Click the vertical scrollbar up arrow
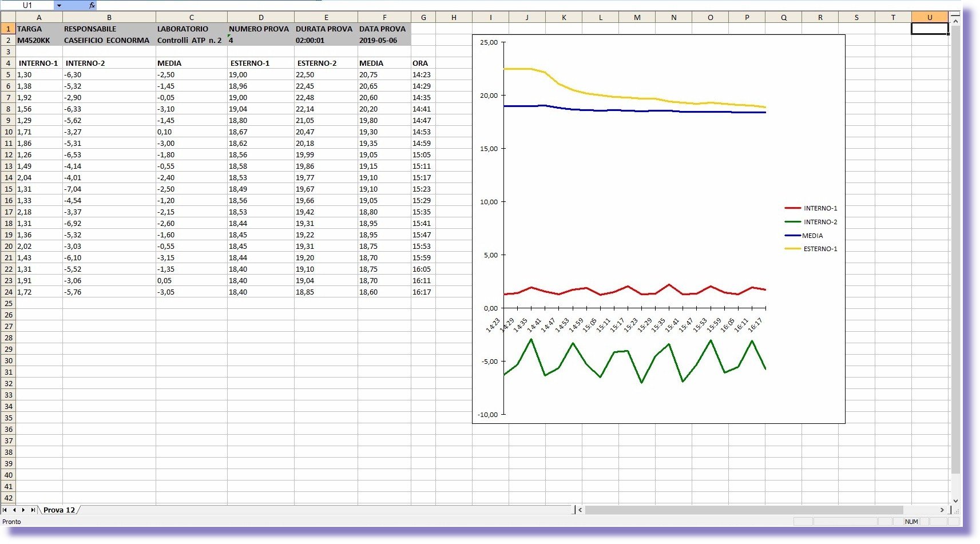Viewport: 980px width, 544px height. point(955,21)
